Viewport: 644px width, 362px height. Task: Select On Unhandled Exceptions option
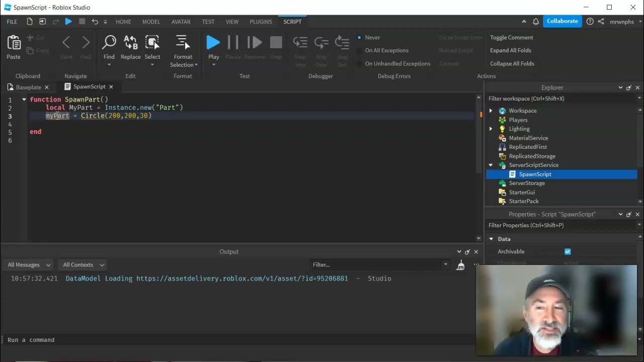[393, 64]
